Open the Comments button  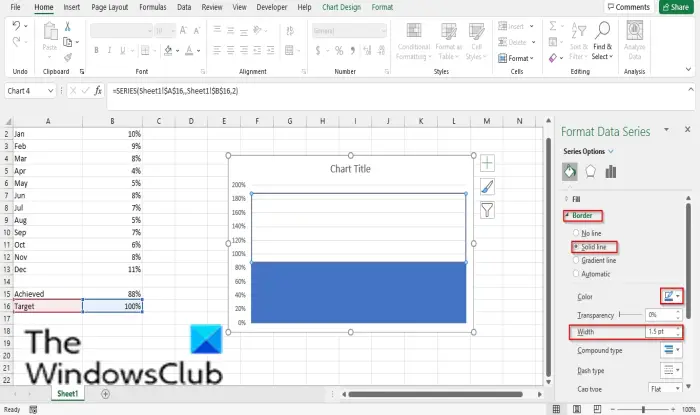[x=629, y=7]
